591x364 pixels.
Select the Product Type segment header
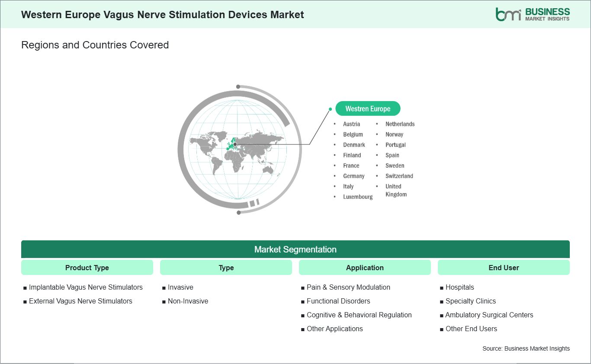[x=87, y=268]
